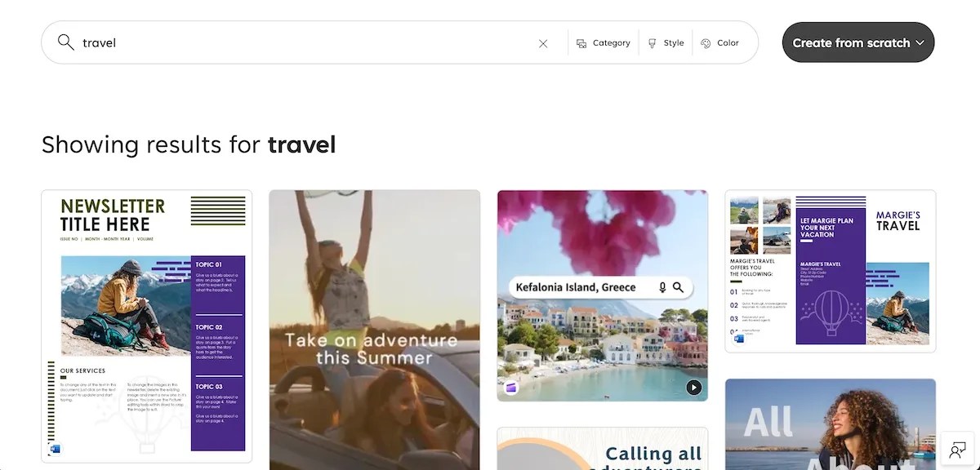Open the Calling all adventurers template

pos(603,449)
